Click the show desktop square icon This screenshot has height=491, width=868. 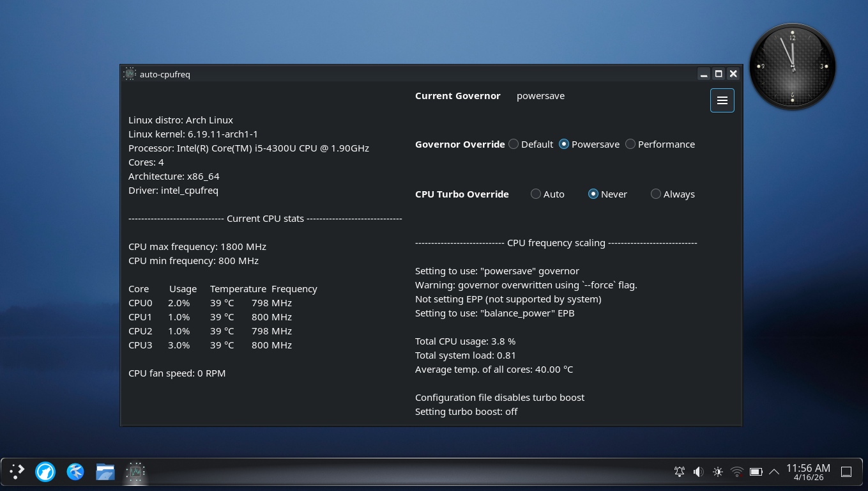coord(846,472)
